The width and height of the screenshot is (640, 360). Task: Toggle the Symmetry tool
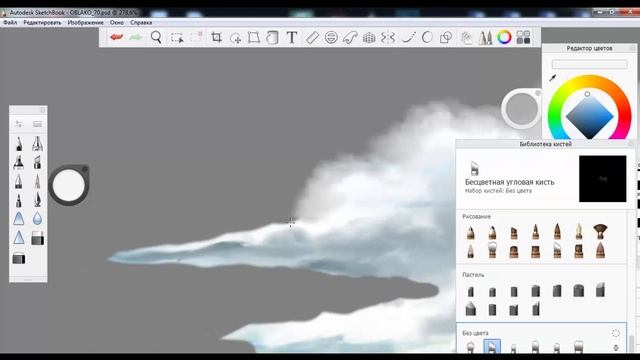(388, 38)
